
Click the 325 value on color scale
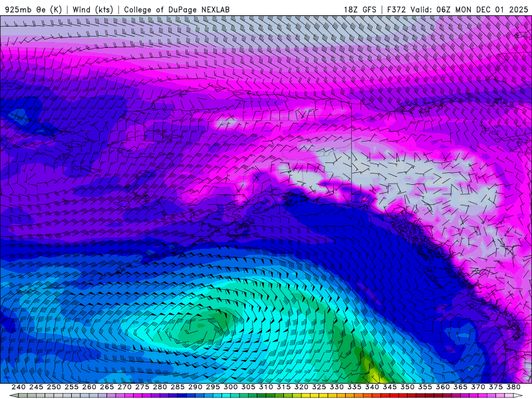[319, 387]
